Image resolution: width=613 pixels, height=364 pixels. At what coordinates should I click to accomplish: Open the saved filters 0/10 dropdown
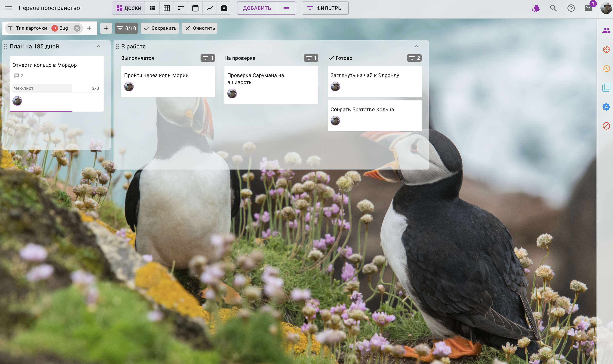tap(126, 28)
